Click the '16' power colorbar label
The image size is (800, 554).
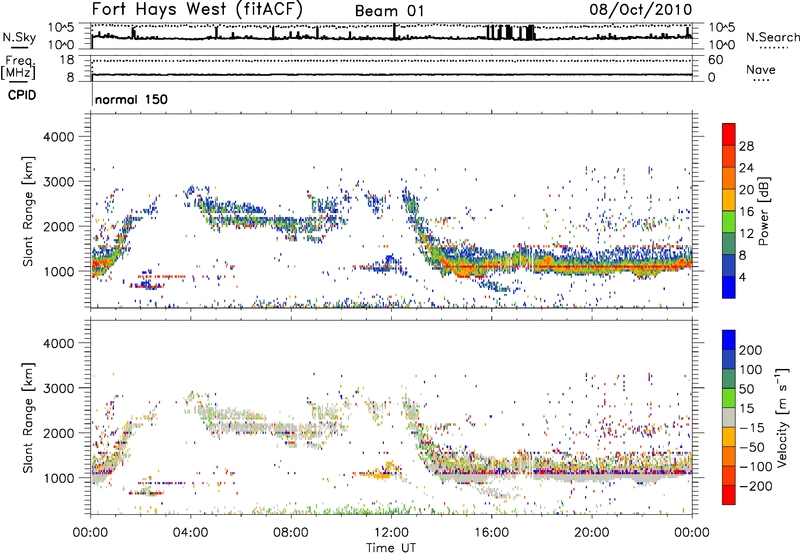(746, 212)
